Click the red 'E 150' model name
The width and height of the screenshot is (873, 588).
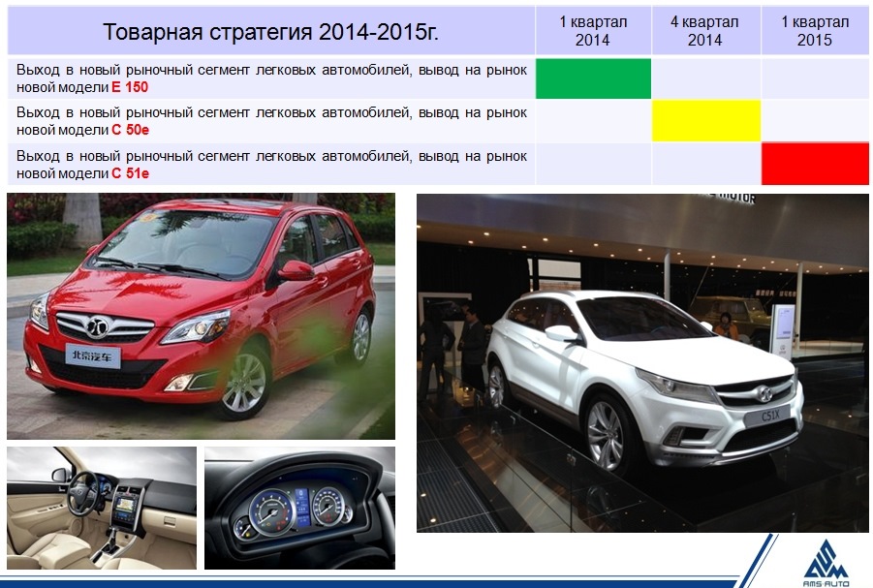tap(130, 87)
